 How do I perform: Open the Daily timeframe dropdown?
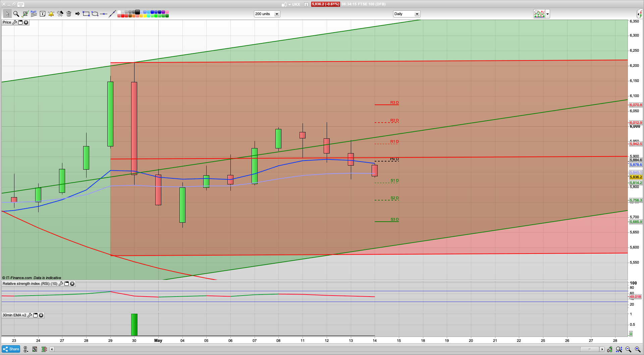pyautogui.click(x=407, y=14)
